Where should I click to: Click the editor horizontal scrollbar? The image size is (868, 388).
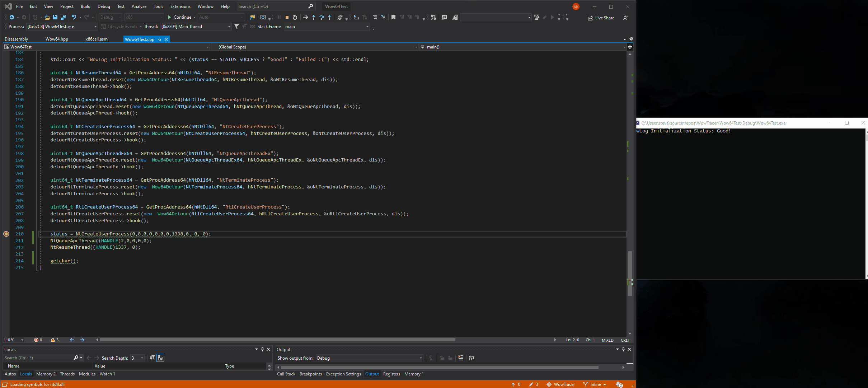point(277,340)
